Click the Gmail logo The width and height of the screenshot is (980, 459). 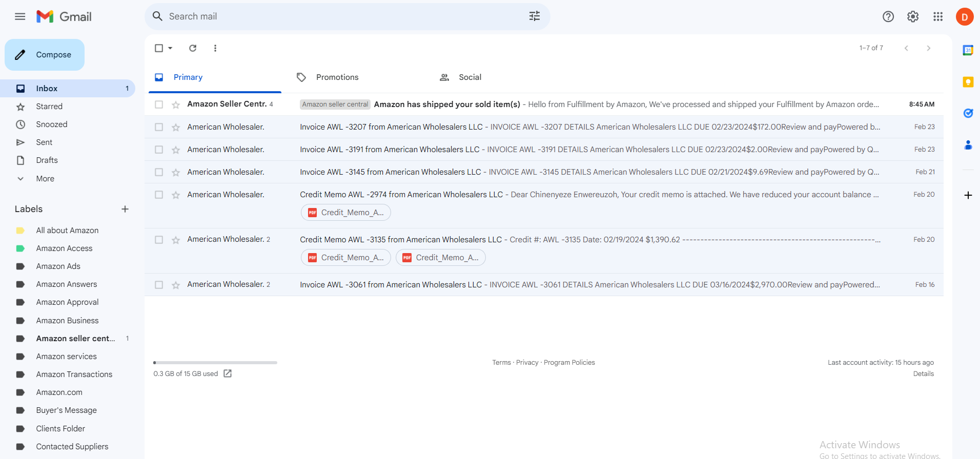64,16
